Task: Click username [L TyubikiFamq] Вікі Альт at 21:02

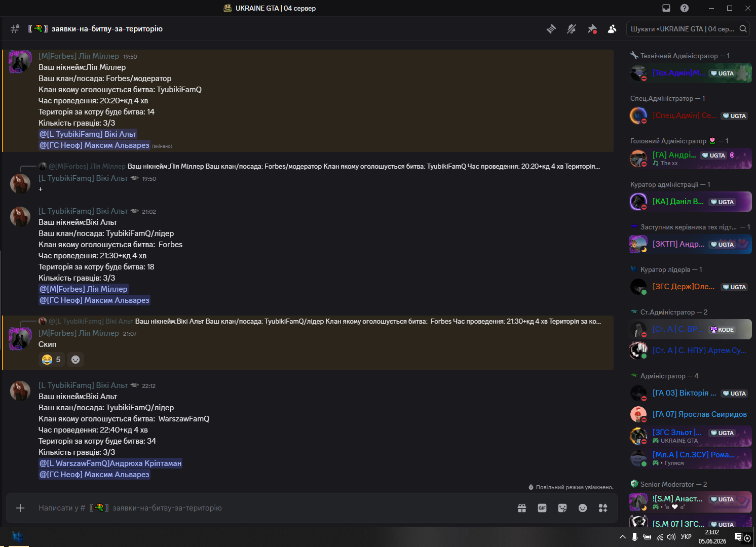Action: (x=83, y=211)
